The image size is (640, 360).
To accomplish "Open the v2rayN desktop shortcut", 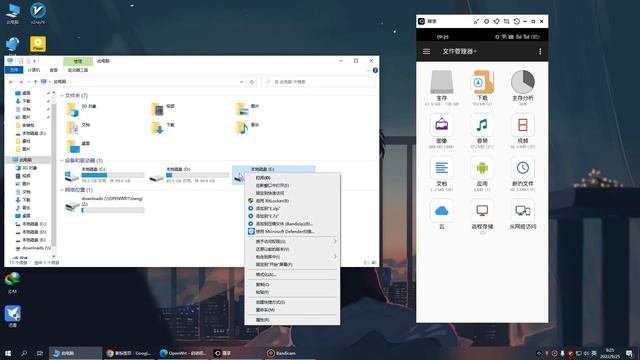I will 38,13.
